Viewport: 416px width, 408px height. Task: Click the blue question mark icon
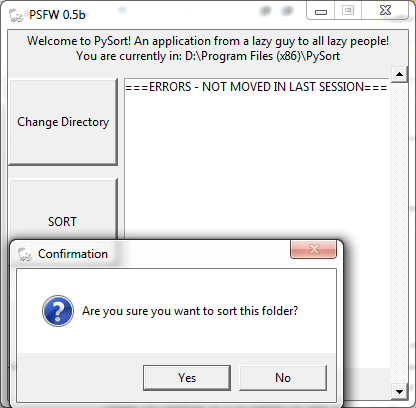[x=58, y=311]
